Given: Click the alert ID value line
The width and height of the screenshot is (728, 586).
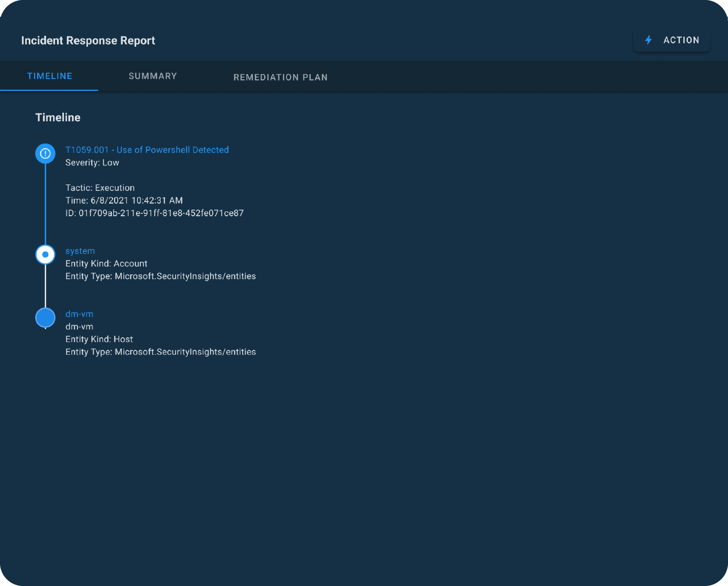Looking at the screenshot, I should pos(154,213).
